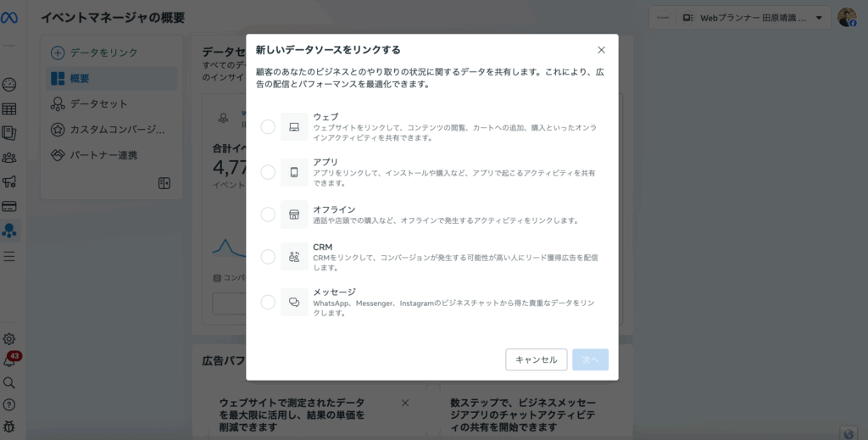Open データセット in the sidebar
Screen dimensions: 868x440
[x=98, y=103]
